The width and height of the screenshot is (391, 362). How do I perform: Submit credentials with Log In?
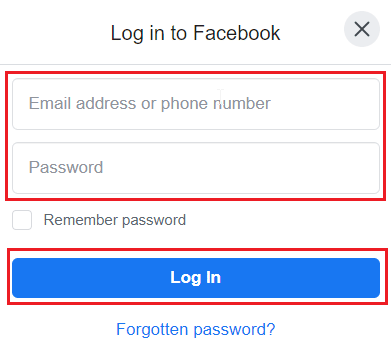(196, 278)
